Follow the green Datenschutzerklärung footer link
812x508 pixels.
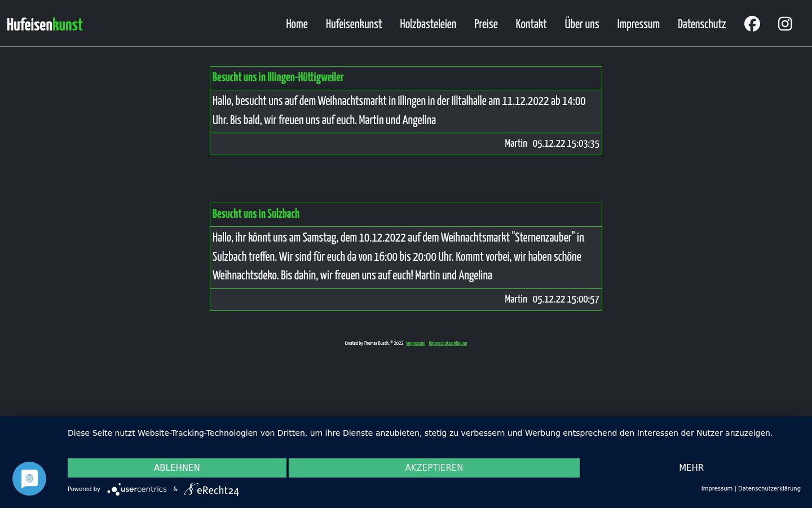tap(448, 343)
